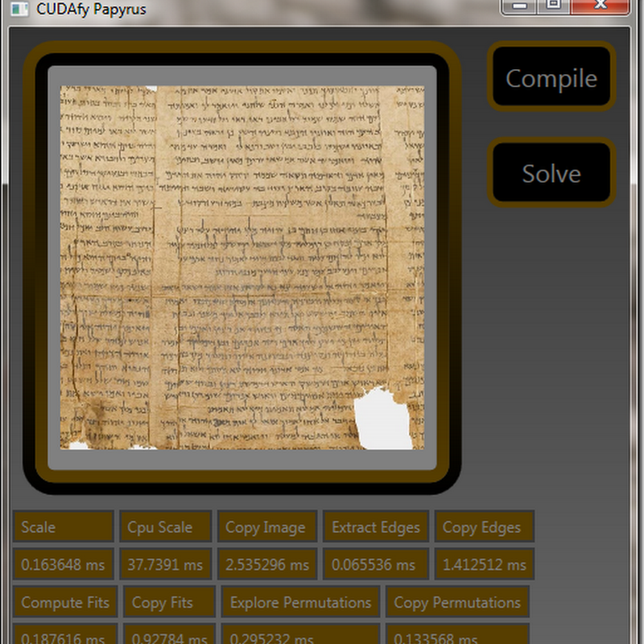Click the Copy Image label

point(267,527)
